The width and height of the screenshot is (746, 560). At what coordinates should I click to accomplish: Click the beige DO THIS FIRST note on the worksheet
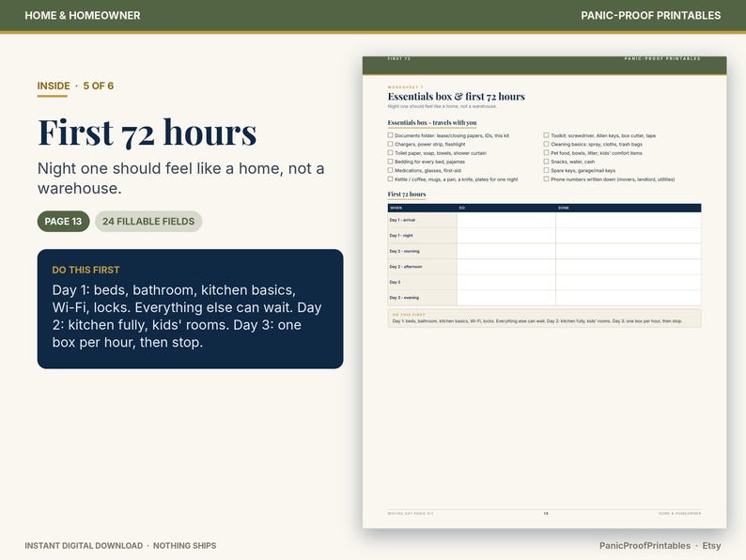544,319
